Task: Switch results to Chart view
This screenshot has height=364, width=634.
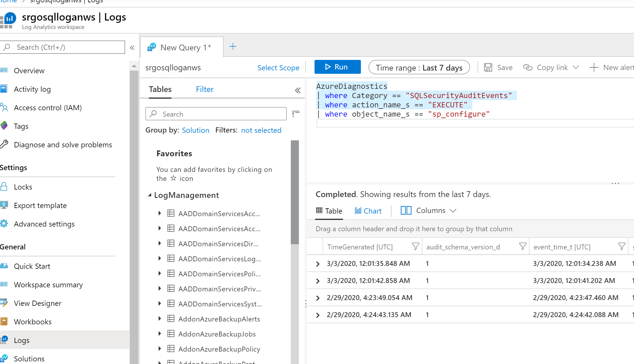Action: 368,211
